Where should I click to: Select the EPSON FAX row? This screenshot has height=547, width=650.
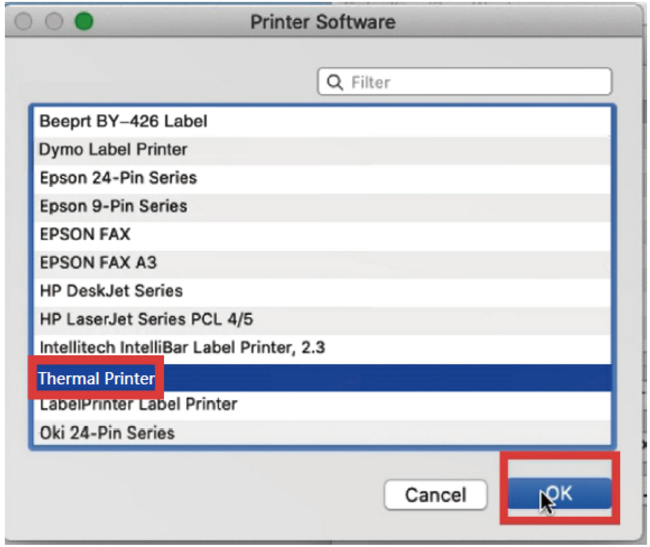click(x=322, y=235)
